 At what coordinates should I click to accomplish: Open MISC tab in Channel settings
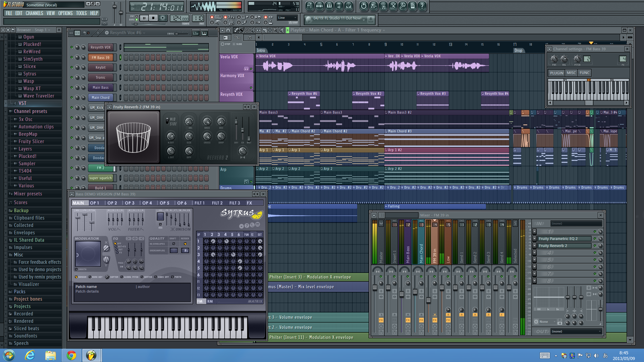click(x=571, y=73)
